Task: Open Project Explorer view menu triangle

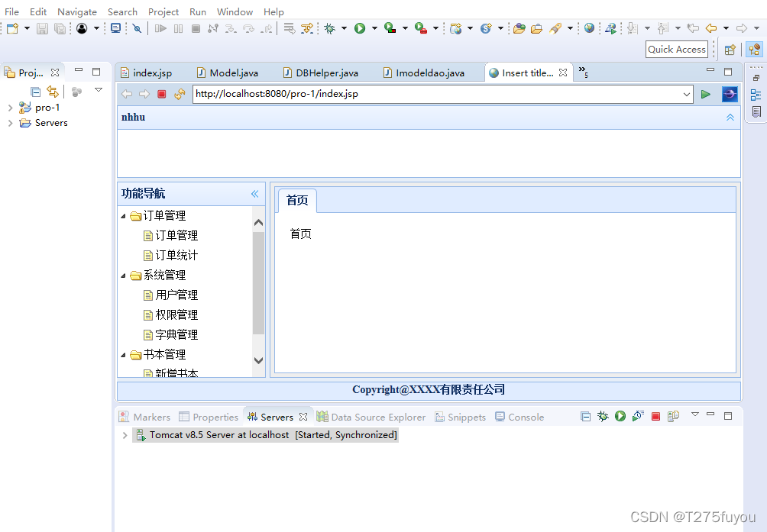Action: click(x=99, y=90)
